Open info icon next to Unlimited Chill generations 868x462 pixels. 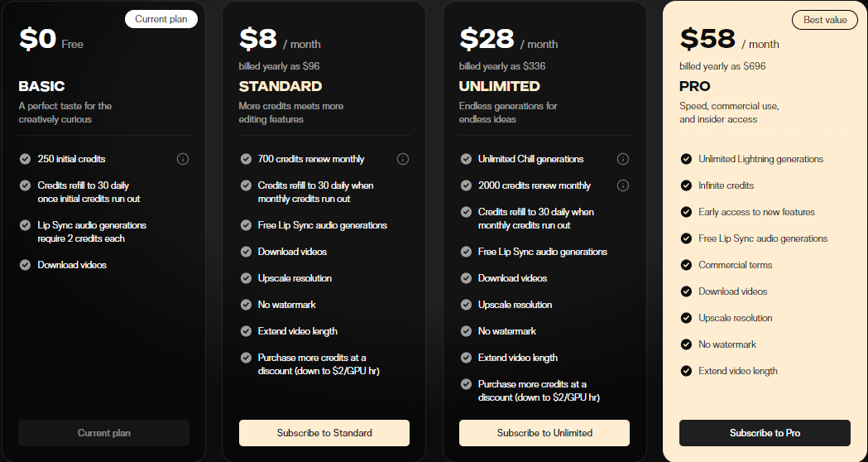[x=623, y=159]
